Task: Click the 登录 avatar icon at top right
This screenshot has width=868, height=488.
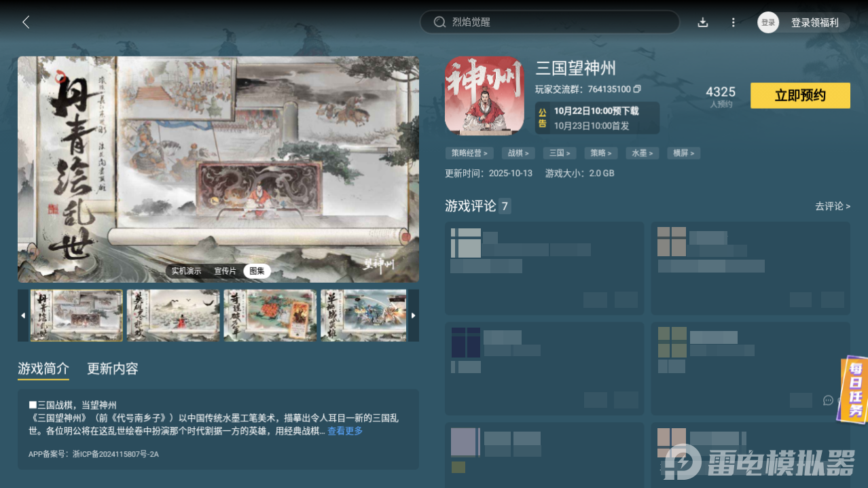Action: [x=767, y=22]
